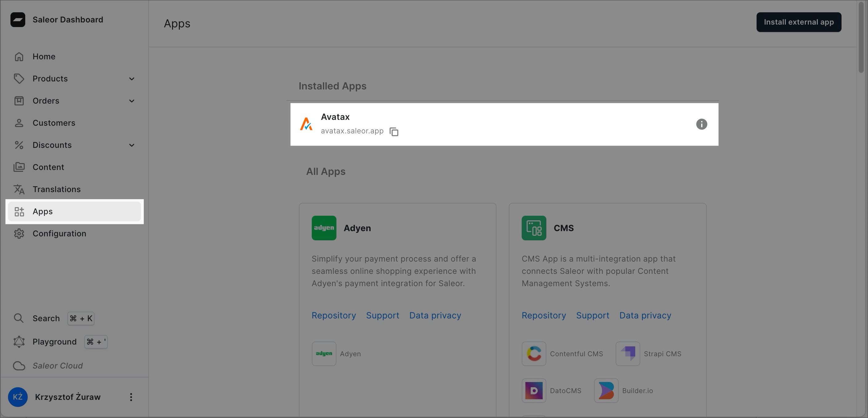
Task: Copy the avatax.saleor.app URL
Action: (394, 132)
